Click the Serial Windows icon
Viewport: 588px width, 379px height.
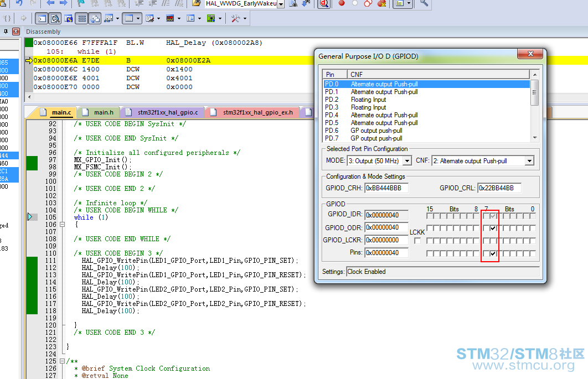coord(149,18)
